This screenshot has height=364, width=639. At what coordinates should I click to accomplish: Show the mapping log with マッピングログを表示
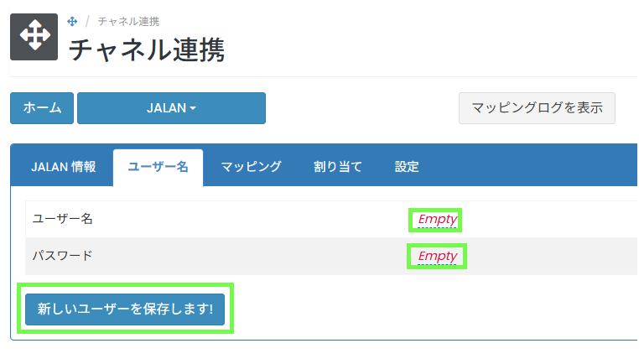point(537,108)
